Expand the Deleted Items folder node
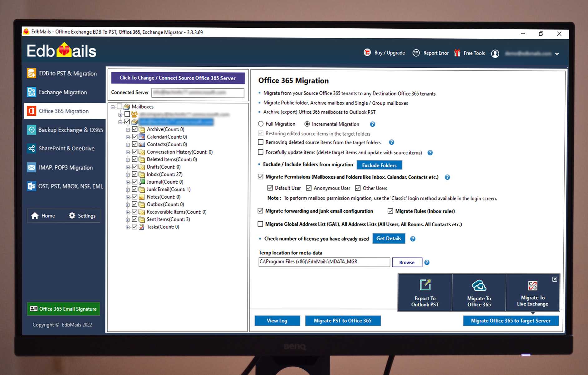Viewport: 588px width, 375px height. (128, 160)
